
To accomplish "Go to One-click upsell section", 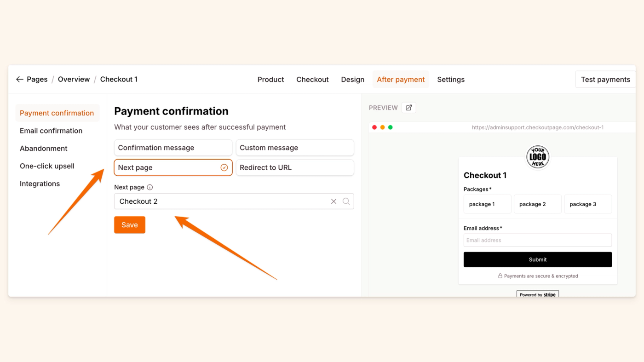I will tap(47, 166).
